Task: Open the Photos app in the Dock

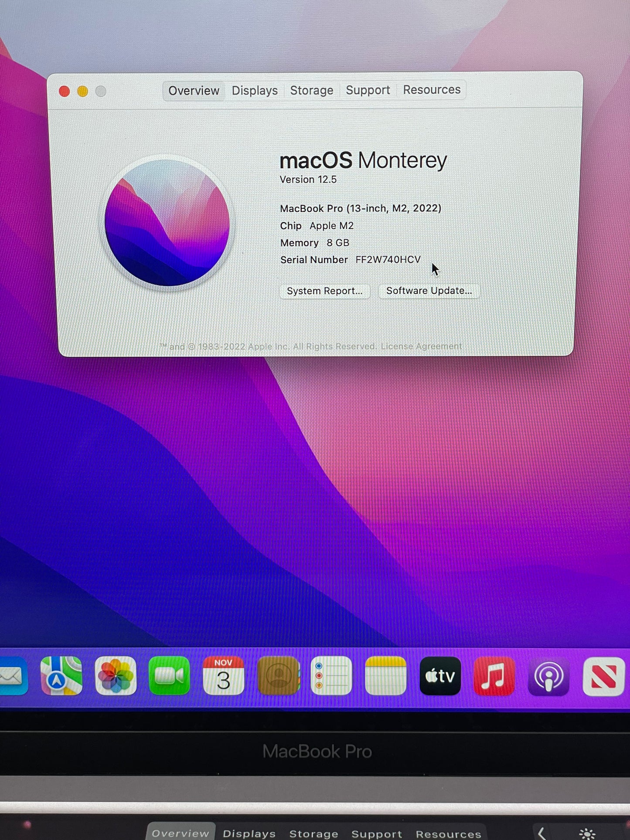Action: 116,676
